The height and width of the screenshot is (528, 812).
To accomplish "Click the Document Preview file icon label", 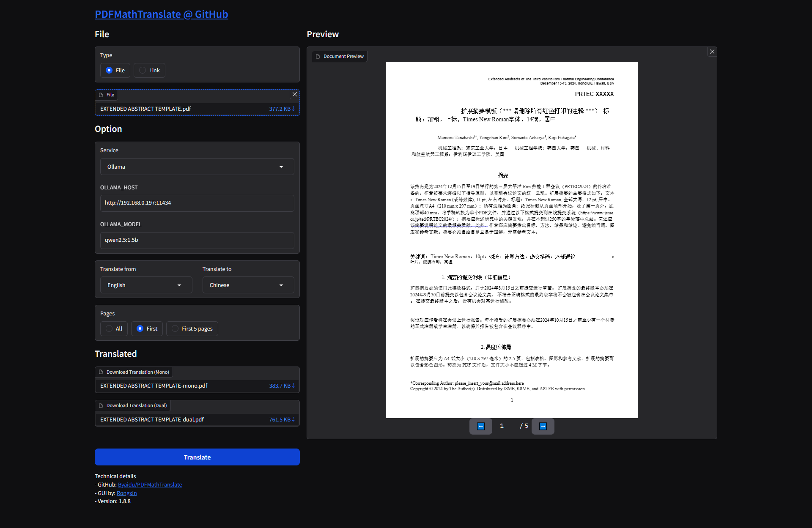I will 340,56.
